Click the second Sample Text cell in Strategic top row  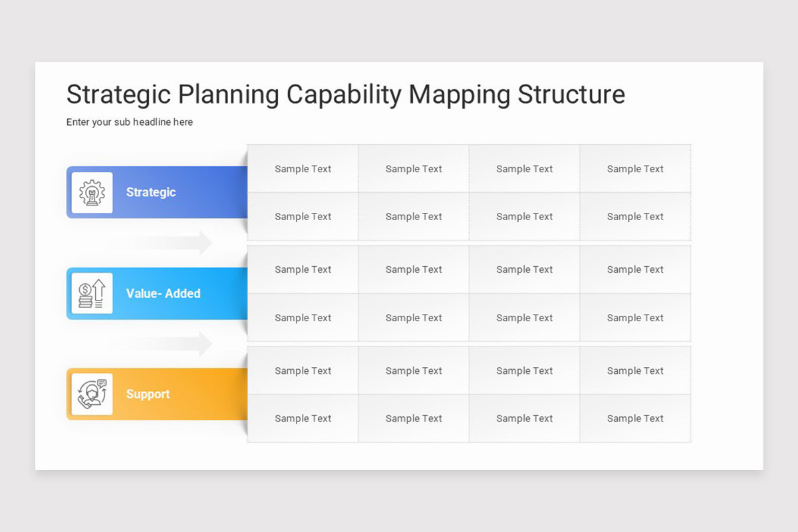[414, 168]
